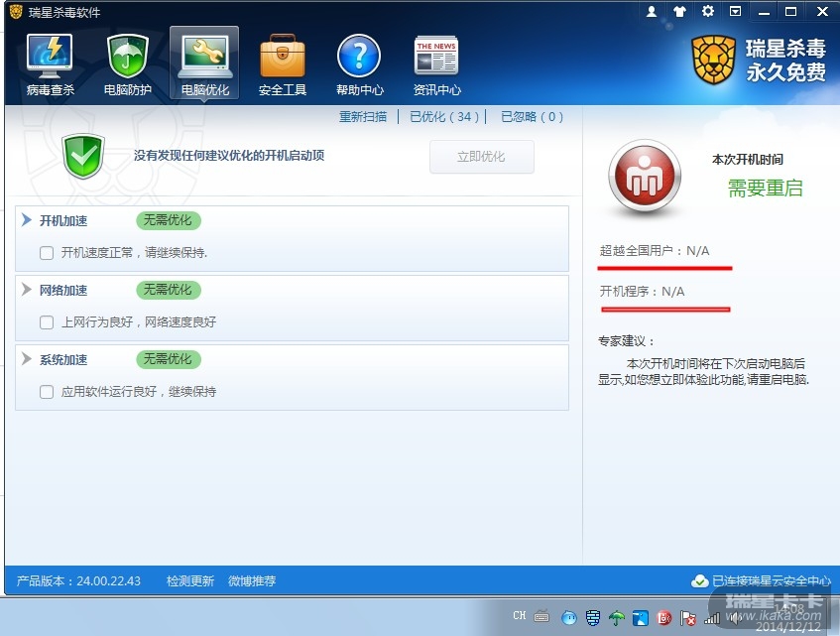Open the 帮助中心 question mark section
The width and height of the screenshot is (840, 636).
(x=359, y=64)
